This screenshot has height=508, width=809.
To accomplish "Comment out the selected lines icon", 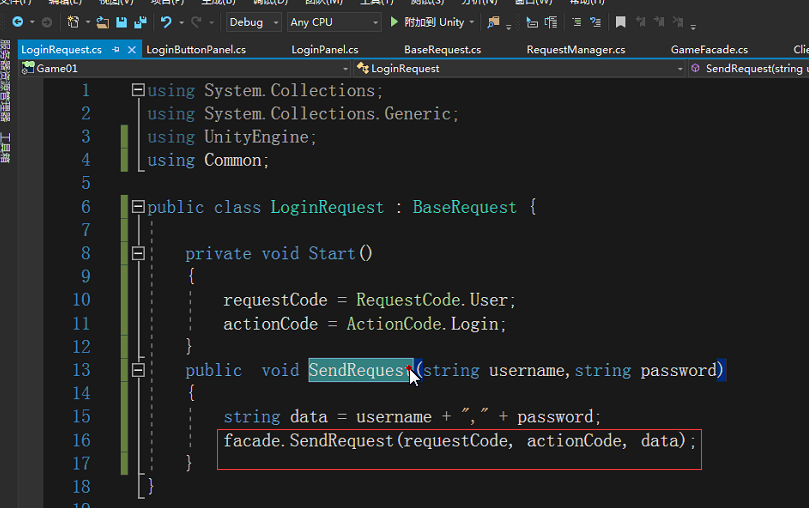I will click(576, 22).
